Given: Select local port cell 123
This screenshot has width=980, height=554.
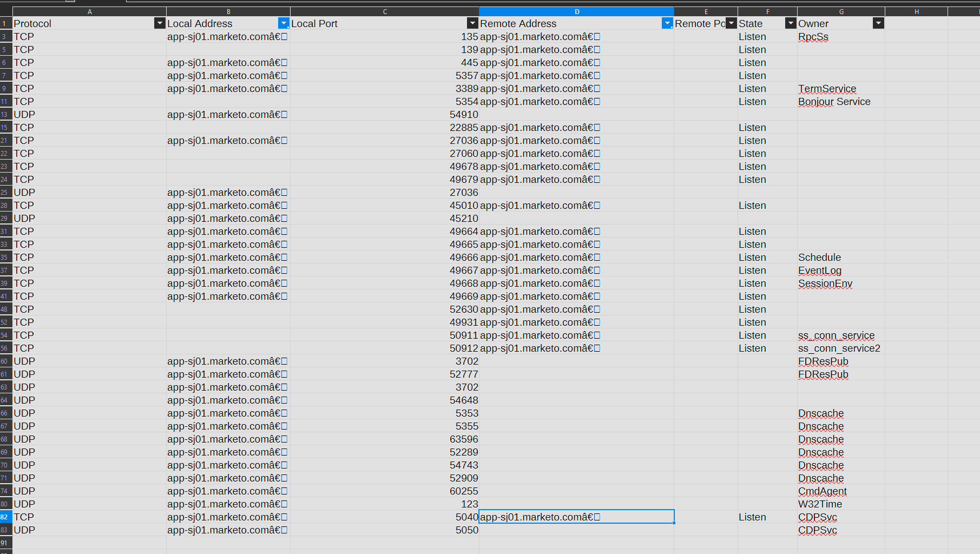Looking at the screenshot, I should [x=385, y=504].
